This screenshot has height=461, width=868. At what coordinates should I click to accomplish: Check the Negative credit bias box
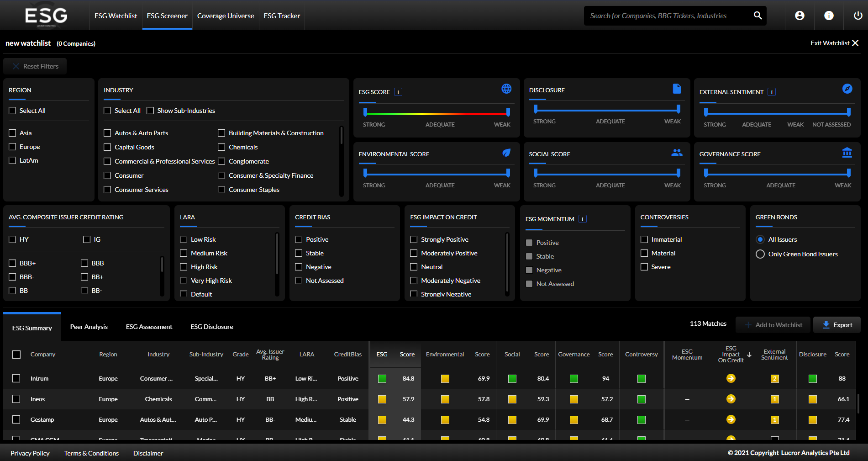299,267
